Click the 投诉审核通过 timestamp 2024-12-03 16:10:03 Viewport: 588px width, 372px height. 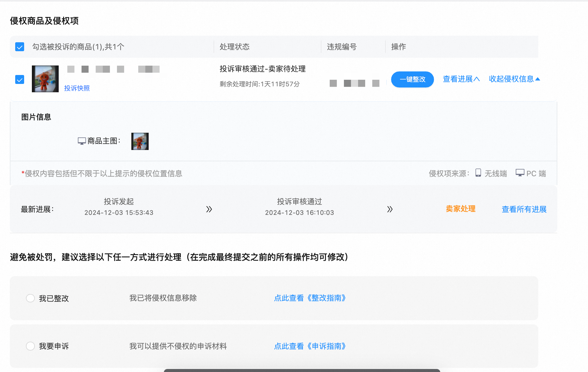pyautogui.click(x=300, y=212)
